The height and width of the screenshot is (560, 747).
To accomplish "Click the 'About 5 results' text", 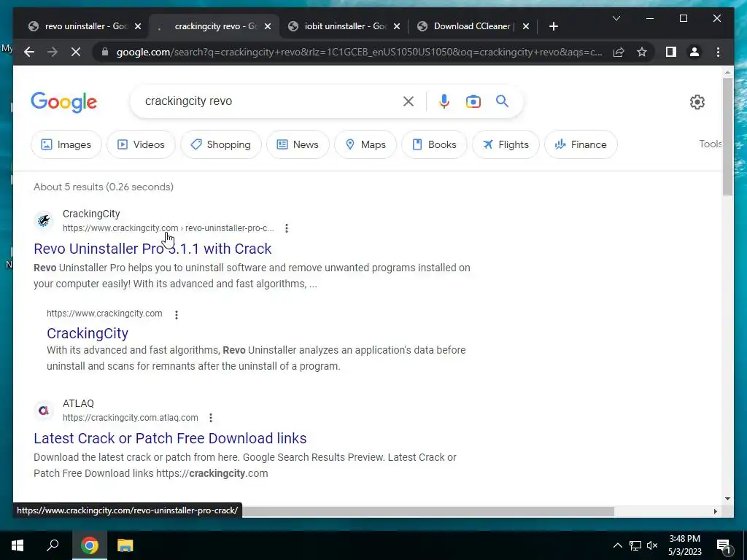I will pos(104,187).
